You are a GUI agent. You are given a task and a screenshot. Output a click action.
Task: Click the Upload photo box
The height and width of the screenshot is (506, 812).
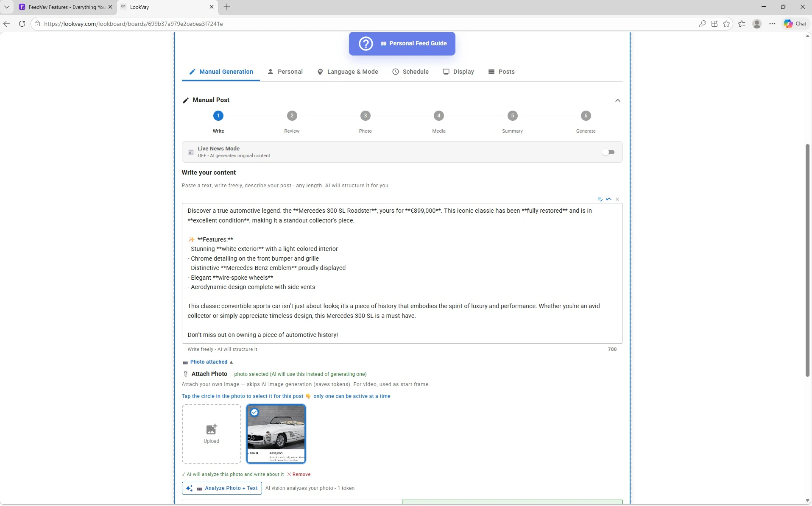(x=211, y=434)
